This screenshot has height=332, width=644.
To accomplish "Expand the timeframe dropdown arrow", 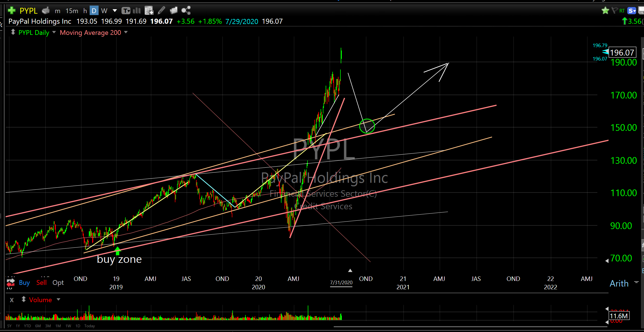I will 115,11.
